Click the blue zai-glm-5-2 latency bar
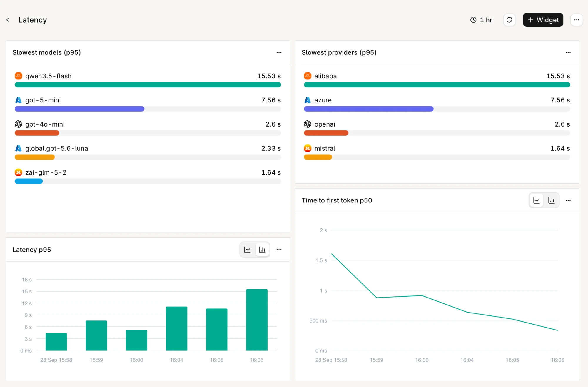The width and height of the screenshot is (588, 387). tap(29, 181)
